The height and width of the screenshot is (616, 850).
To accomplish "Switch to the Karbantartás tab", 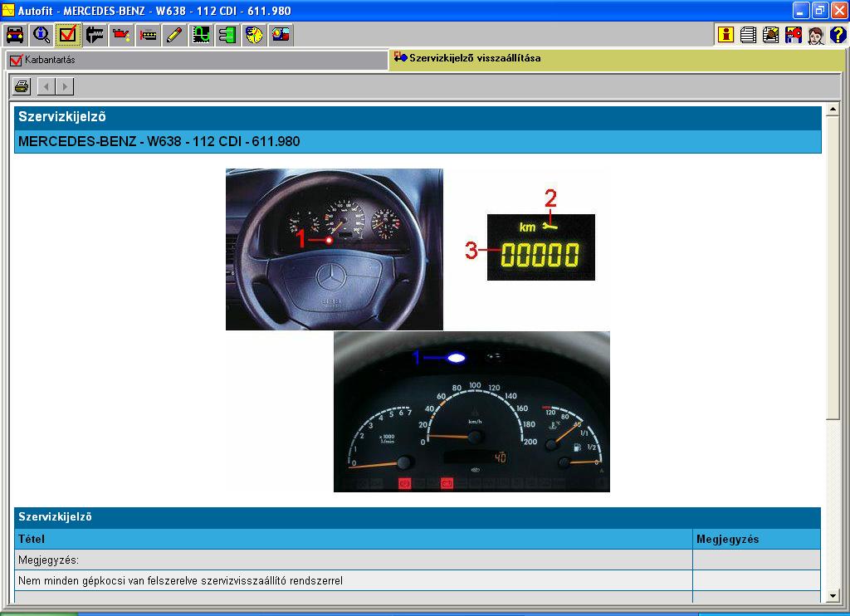I will [197, 60].
